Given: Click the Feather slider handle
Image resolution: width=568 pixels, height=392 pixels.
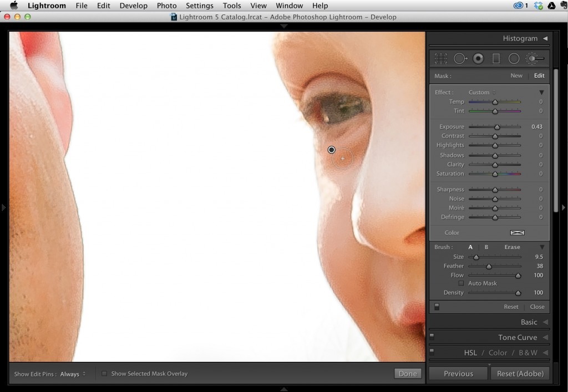Looking at the screenshot, I should (x=489, y=266).
